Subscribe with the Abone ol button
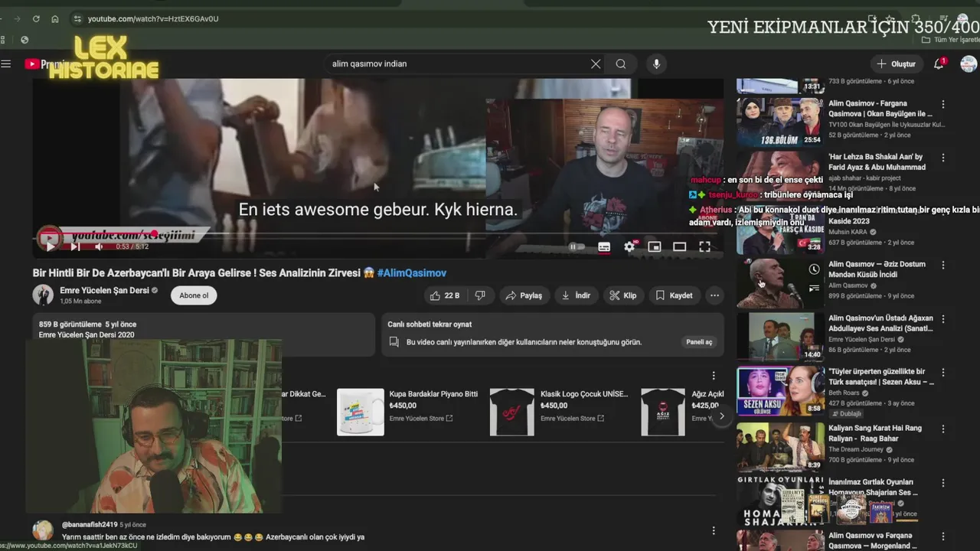Viewport: 980px width, 551px height. coord(194,295)
